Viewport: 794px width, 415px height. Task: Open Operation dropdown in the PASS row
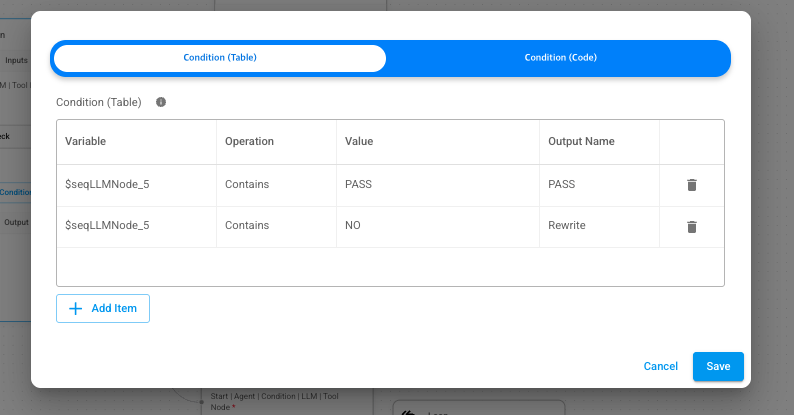tap(276, 185)
